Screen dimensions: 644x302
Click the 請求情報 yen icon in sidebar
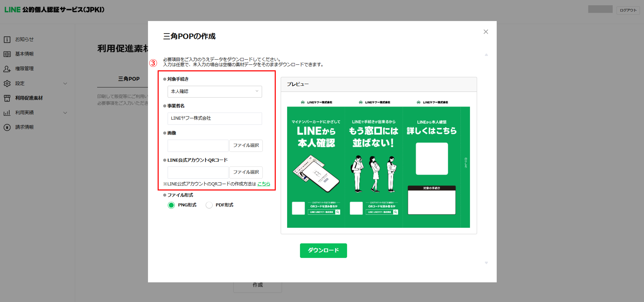pyautogui.click(x=7, y=127)
